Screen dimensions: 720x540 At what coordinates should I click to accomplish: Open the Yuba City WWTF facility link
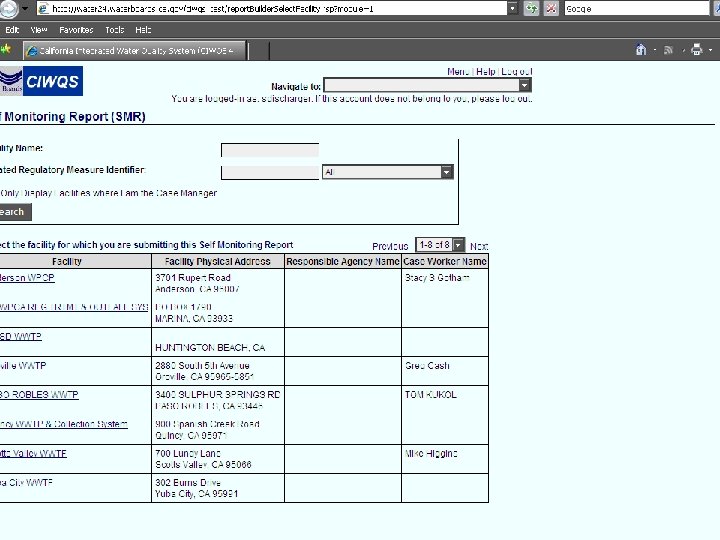pos(26,483)
